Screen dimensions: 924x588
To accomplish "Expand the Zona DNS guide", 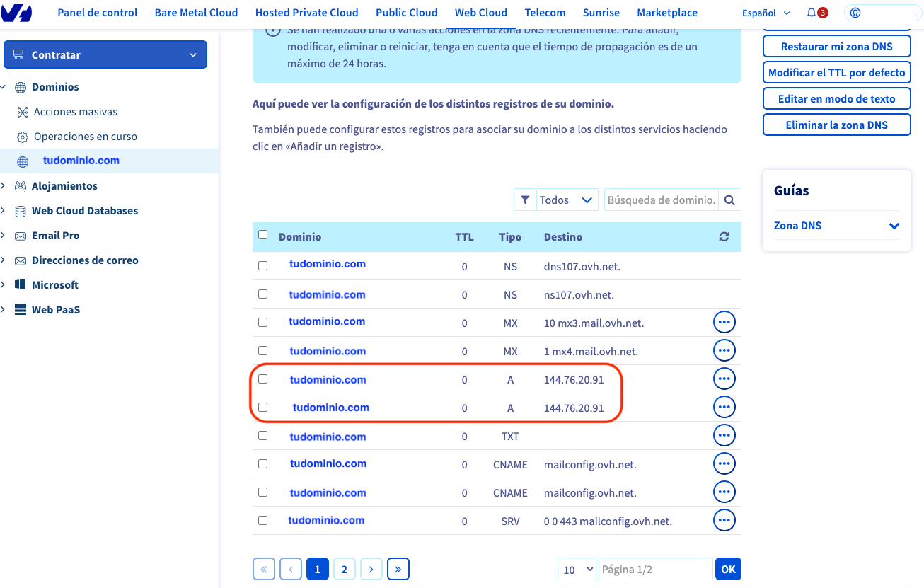I will (x=894, y=226).
